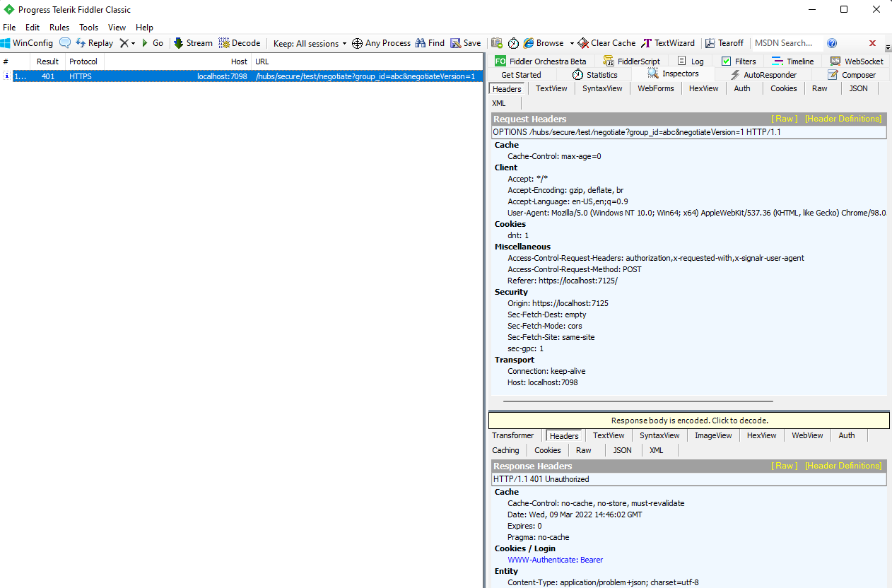Click the timer clock icon
The image size is (892, 588).
click(514, 43)
